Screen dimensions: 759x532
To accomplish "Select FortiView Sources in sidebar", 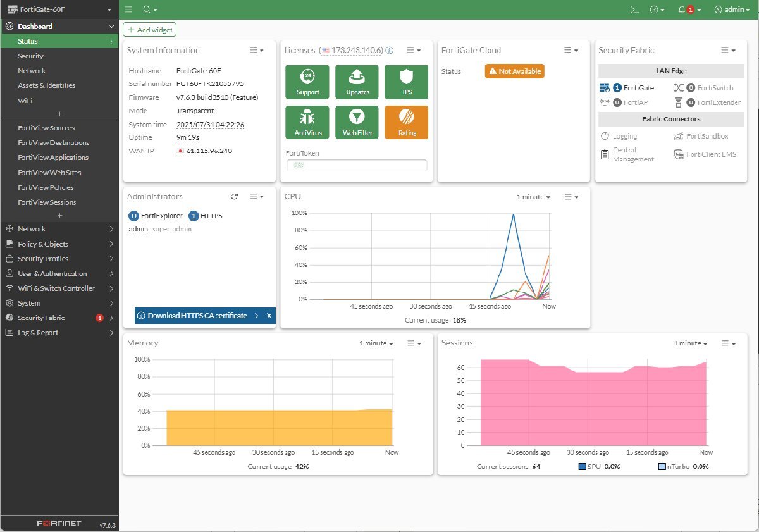I will click(x=46, y=128).
